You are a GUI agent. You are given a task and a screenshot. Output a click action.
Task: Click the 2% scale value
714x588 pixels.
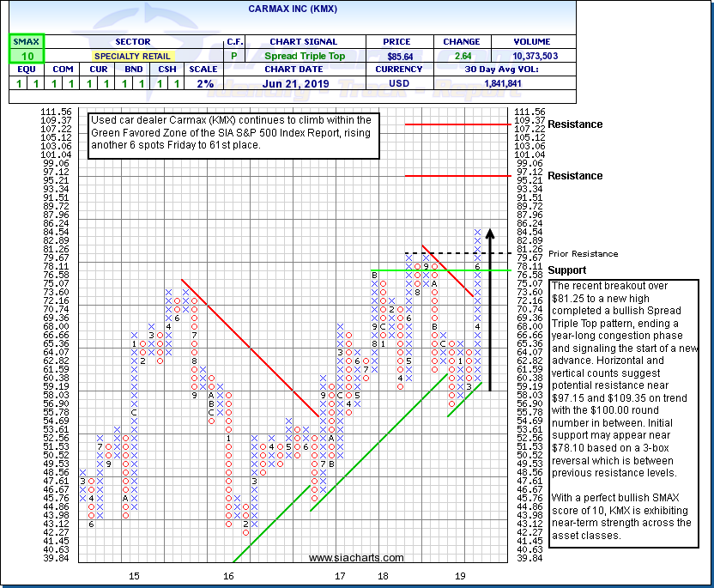[203, 84]
